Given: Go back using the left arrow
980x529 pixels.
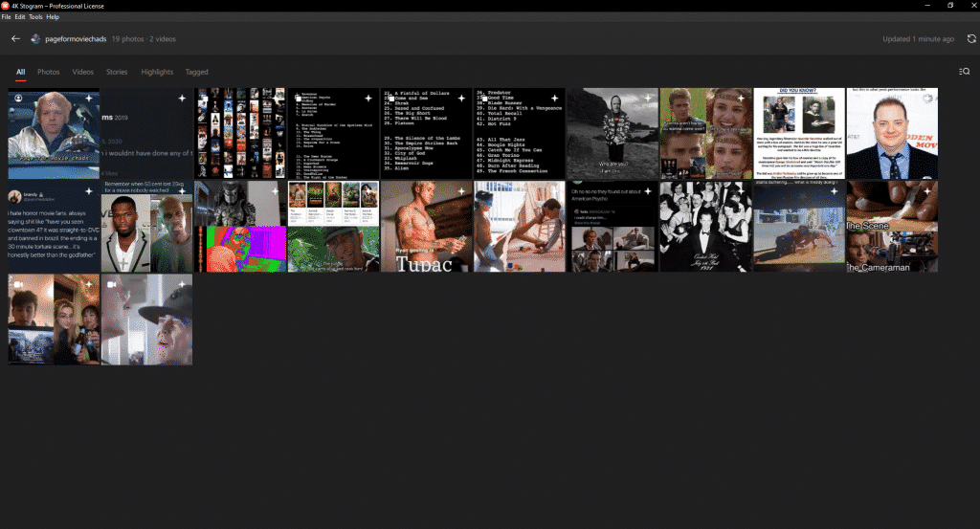Looking at the screenshot, I should (15, 38).
